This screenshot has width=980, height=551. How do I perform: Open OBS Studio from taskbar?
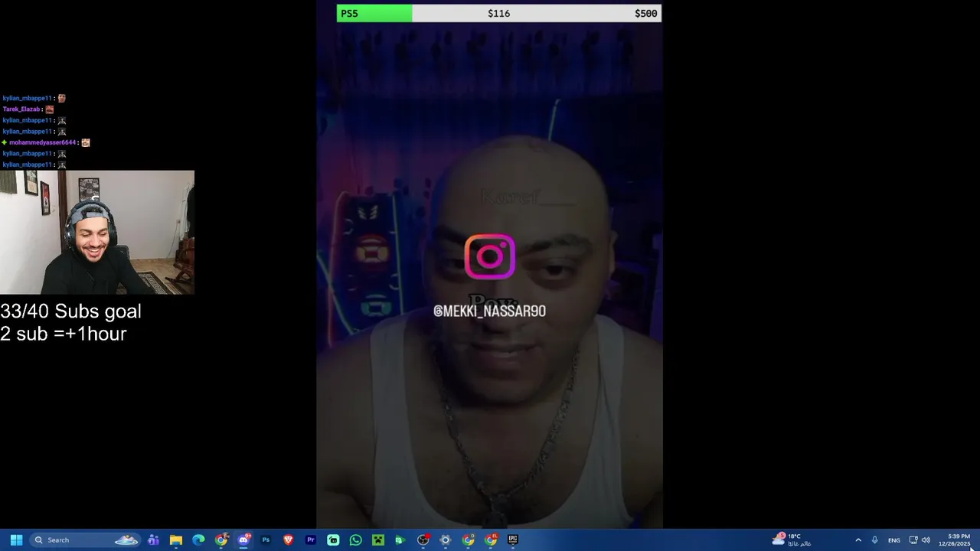[423, 540]
